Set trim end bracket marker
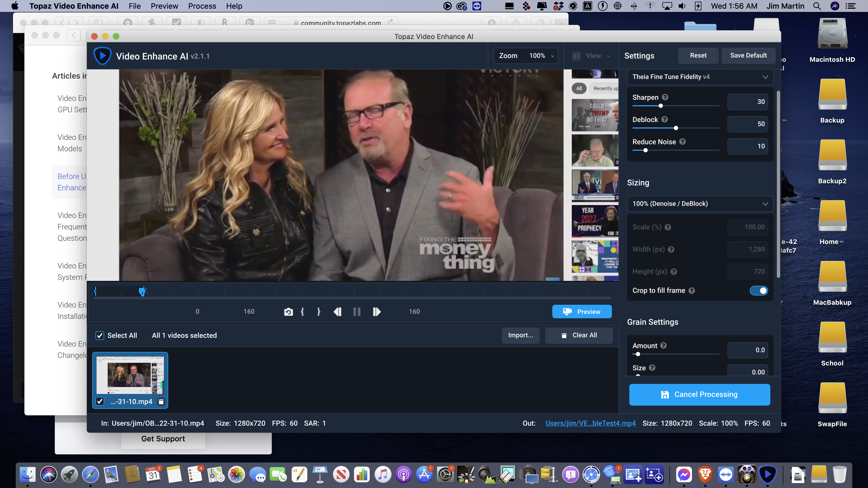Viewport: 868px width, 488px height. coord(319,312)
